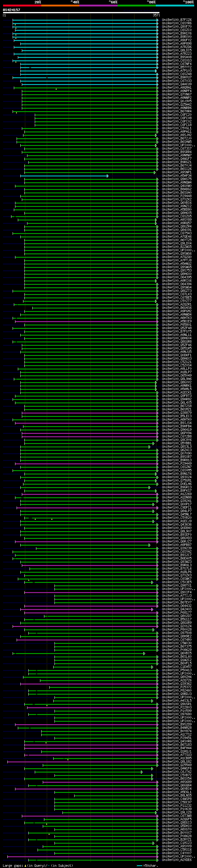The height and width of the screenshot is (868, 197).
Task: Click the UniRef100_P29451 label
Action: pos(177,738)
